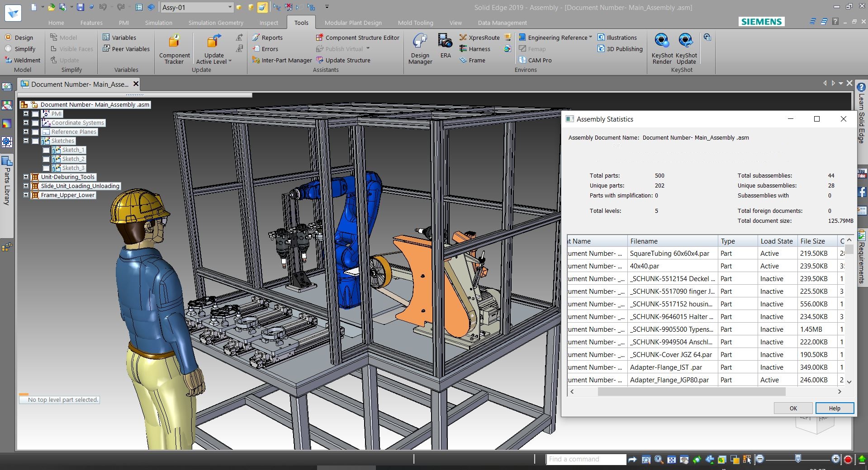Expand the Reference Planes node
The width and height of the screenshot is (868, 470).
26,132
